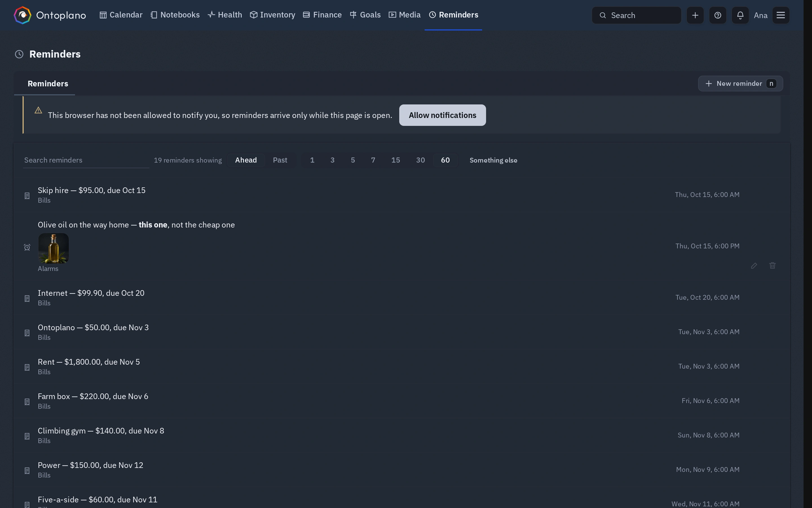This screenshot has height=508, width=812.
Task: Open the hamburger menu icon
Action: [x=780, y=15]
